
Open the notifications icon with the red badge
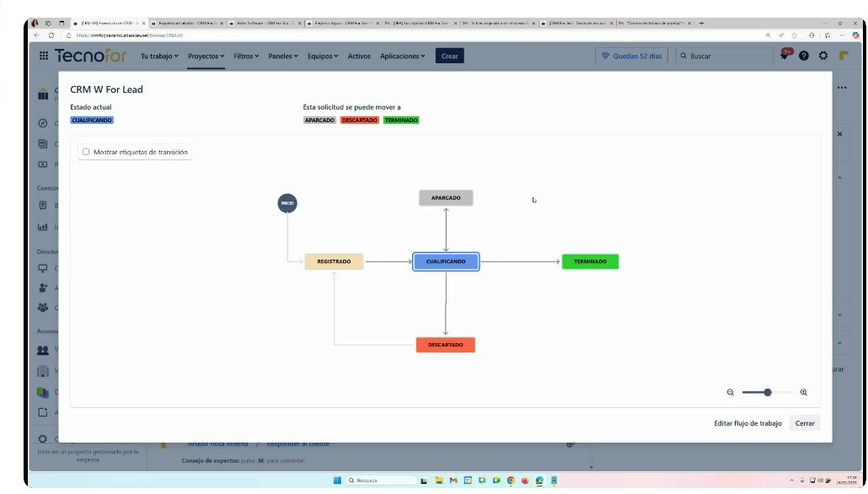[x=785, y=55]
